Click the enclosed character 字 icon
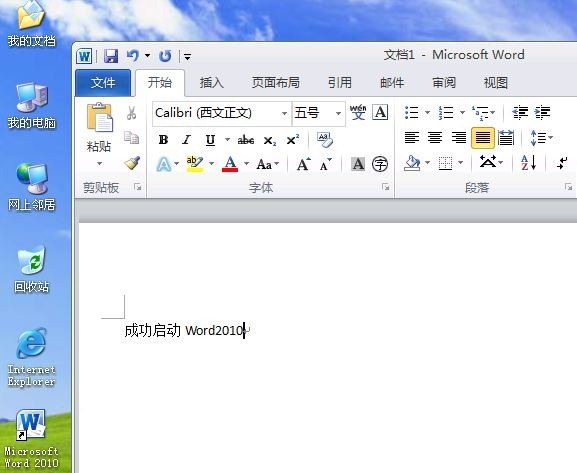The image size is (577, 473). pyautogui.click(x=380, y=164)
